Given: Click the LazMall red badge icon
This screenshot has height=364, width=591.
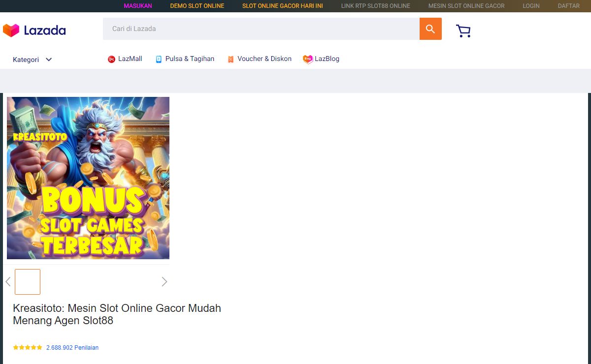Looking at the screenshot, I should click(111, 59).
